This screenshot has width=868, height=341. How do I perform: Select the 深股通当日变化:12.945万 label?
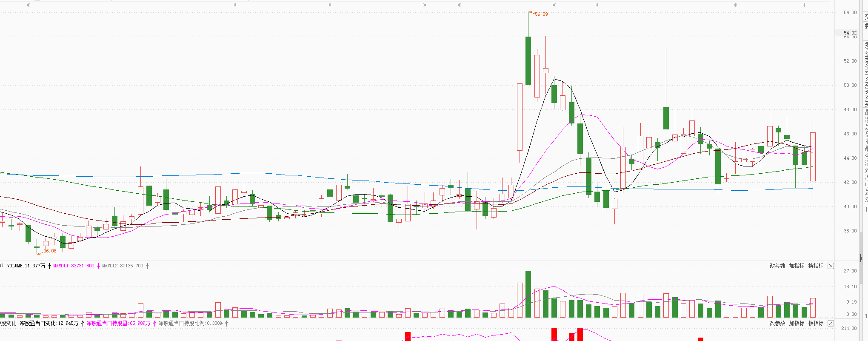tap(49, 324)
